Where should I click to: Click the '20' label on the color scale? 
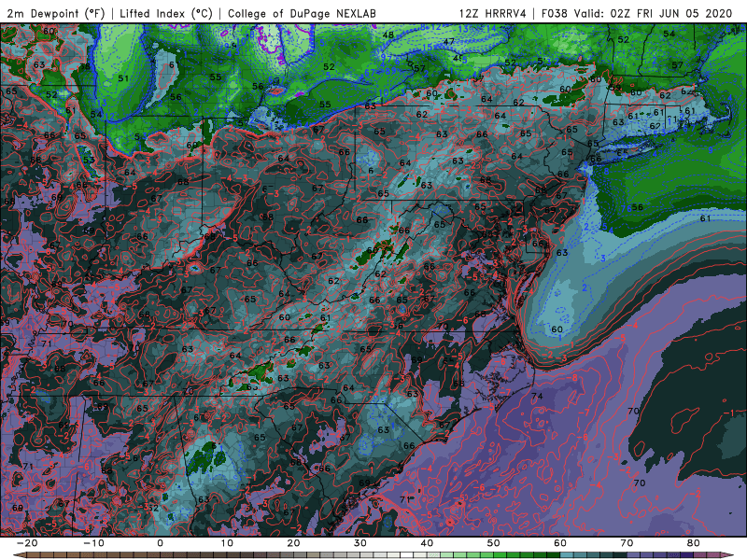(x=293, y=543)
